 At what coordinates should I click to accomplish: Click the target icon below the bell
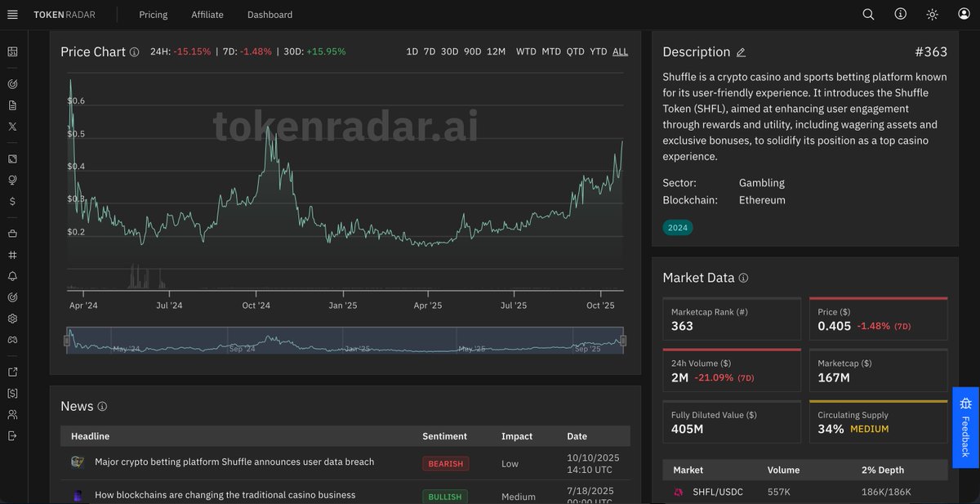click(12, 297)
